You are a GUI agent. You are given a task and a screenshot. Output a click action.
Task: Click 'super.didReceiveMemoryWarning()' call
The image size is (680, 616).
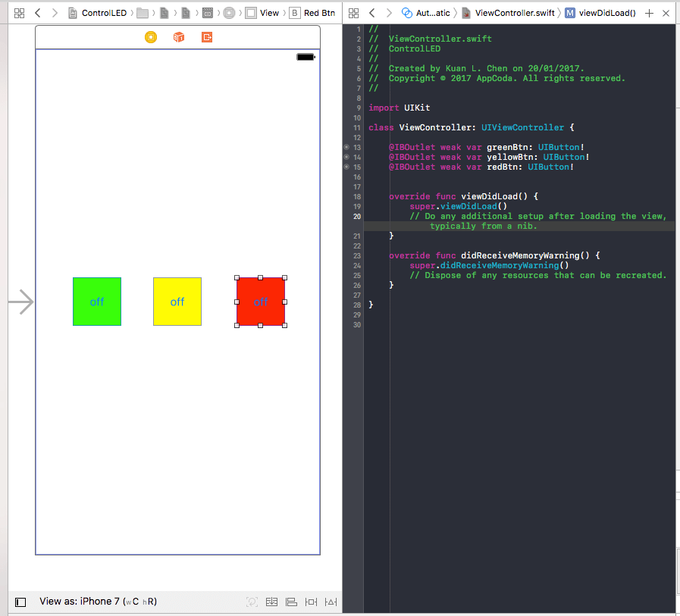point(489,265)
